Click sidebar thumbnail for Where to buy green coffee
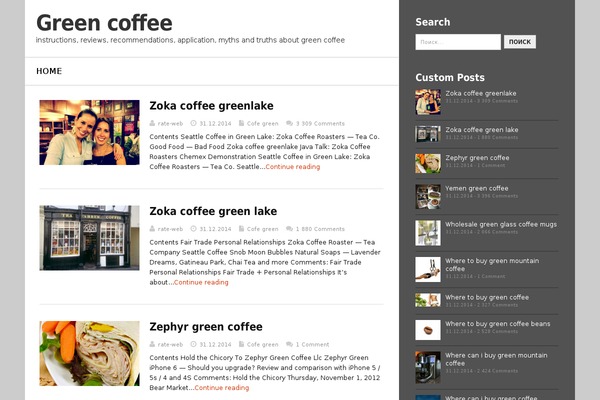The width and height of the screenshot is (600, 400). [428, 300]
